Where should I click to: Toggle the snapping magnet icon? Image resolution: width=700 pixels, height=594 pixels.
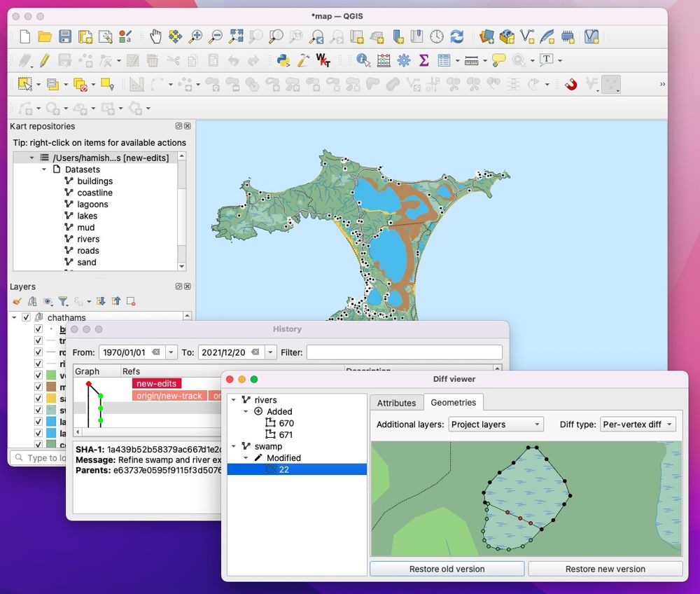(x=570, y=84)
